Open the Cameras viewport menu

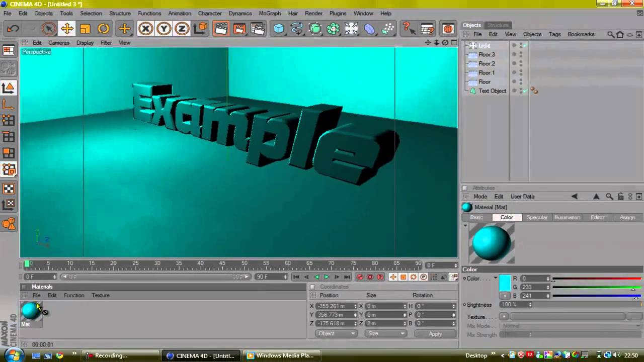[x=59, y=43]
